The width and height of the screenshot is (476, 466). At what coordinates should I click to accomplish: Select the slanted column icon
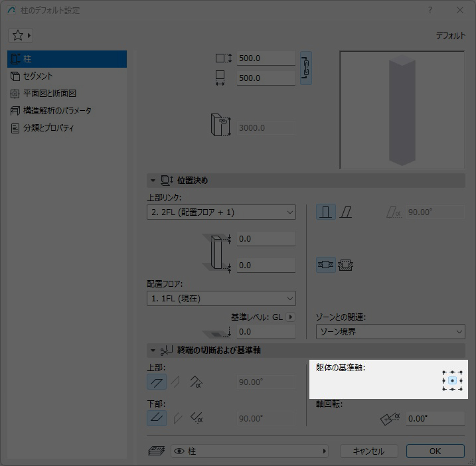click(346, 212)
